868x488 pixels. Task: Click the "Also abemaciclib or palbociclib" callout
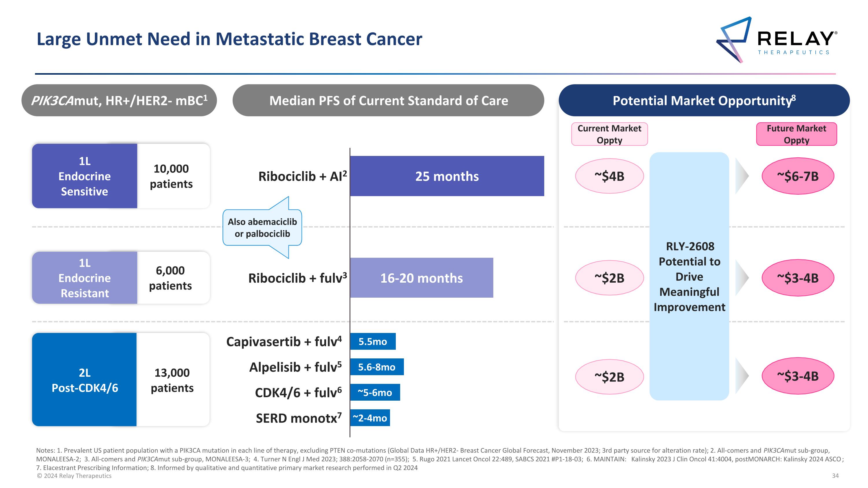262,228
